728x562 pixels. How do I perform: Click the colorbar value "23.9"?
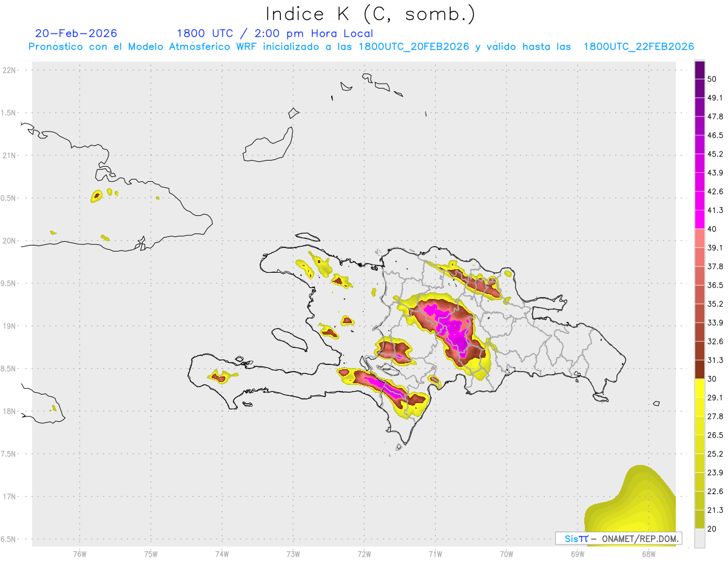[716, 472]
